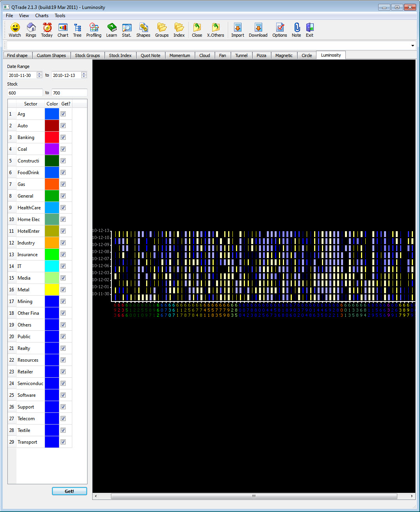Click the Note paperclip icon
The image size is (420, 512).
pos(297,29)
